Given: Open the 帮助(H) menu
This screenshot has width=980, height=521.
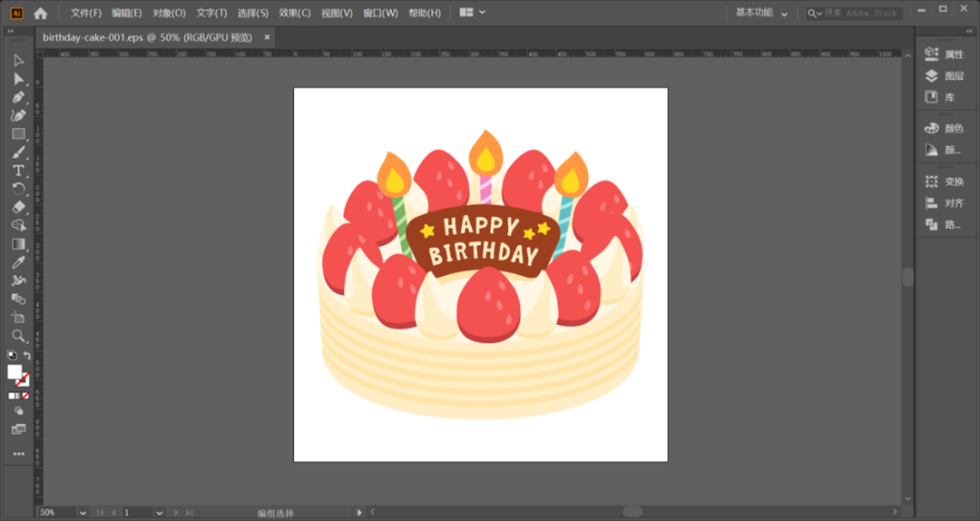Looking at the screenshot, I should click(425, 13).
